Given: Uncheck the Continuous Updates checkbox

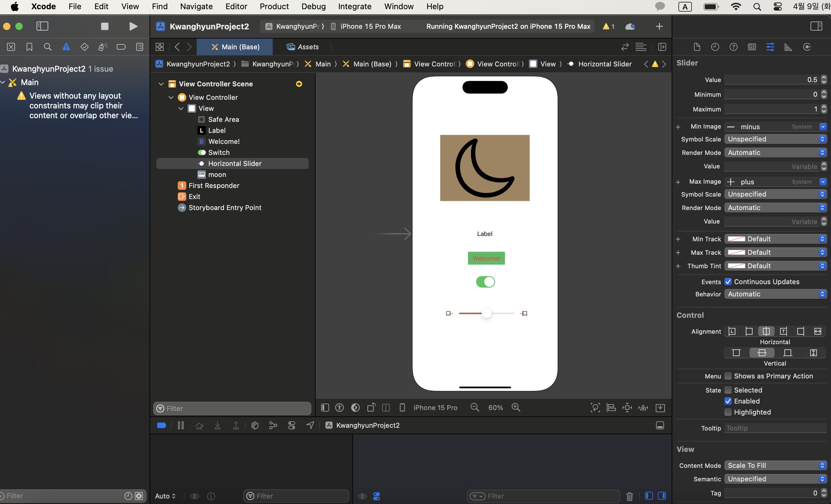Looking at the screenshot, I should tap(728, 281).
